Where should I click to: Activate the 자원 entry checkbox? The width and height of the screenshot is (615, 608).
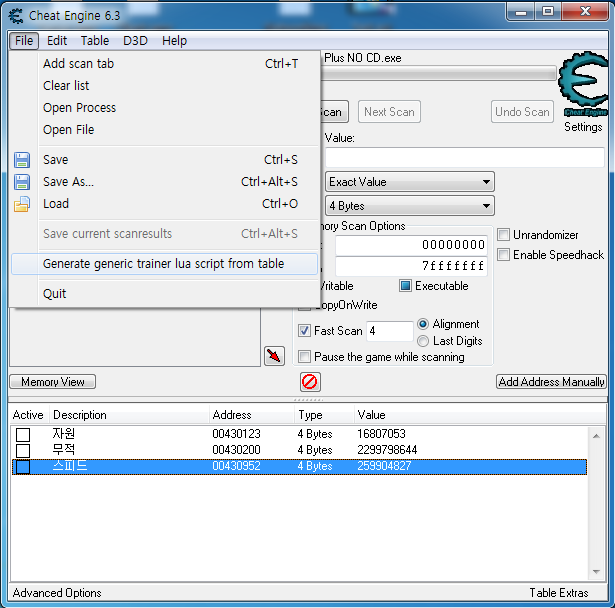click(x=23, y=435)
